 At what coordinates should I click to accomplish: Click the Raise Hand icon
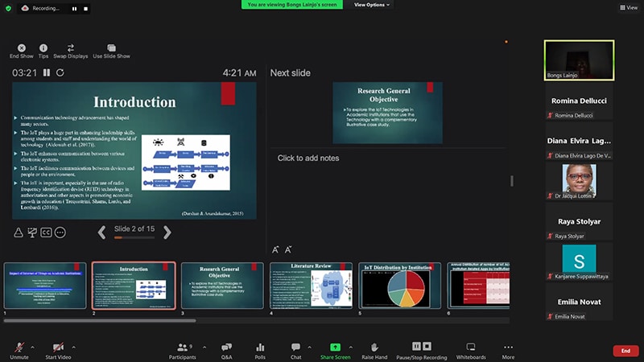pyautogui.click(x=374, y=348)
